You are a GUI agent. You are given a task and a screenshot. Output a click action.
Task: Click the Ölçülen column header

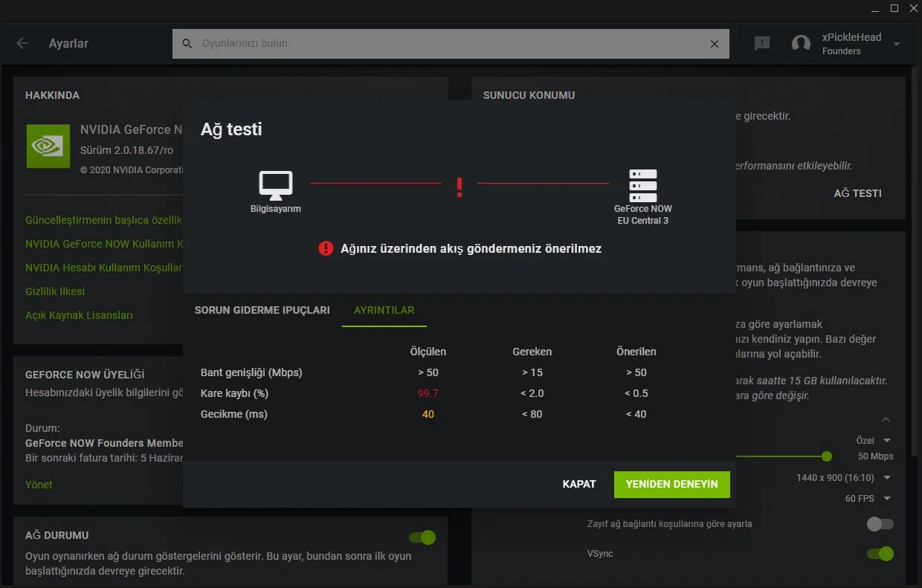(428, 352)
